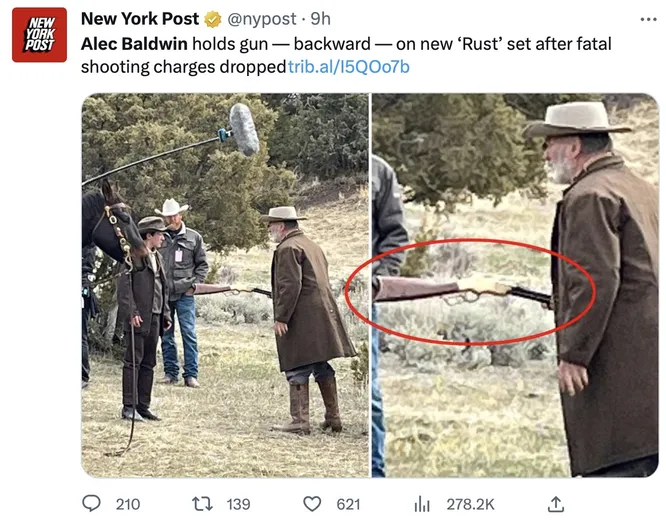Click the New York Post avatar logo
This screenshot has height=525, width=666.
tap(40, 35)
